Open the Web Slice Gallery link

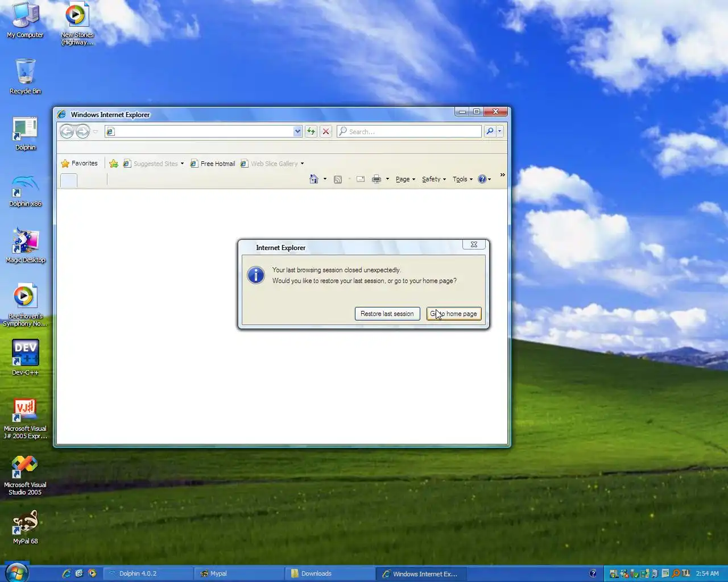pyautogui.click(x=269, y=164)
